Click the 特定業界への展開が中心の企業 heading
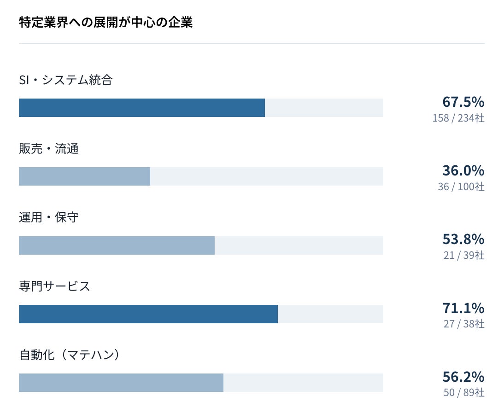The width and height of the screenshot is (504, 420). (106, 23)
